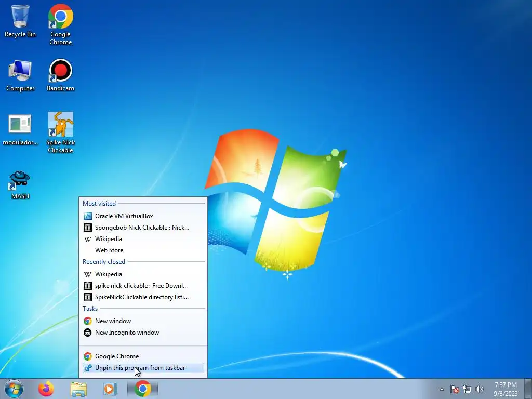Open Windows Explorer from the taskbar
This screenshot has width=532, height=399.
click(x=78, y=389)
